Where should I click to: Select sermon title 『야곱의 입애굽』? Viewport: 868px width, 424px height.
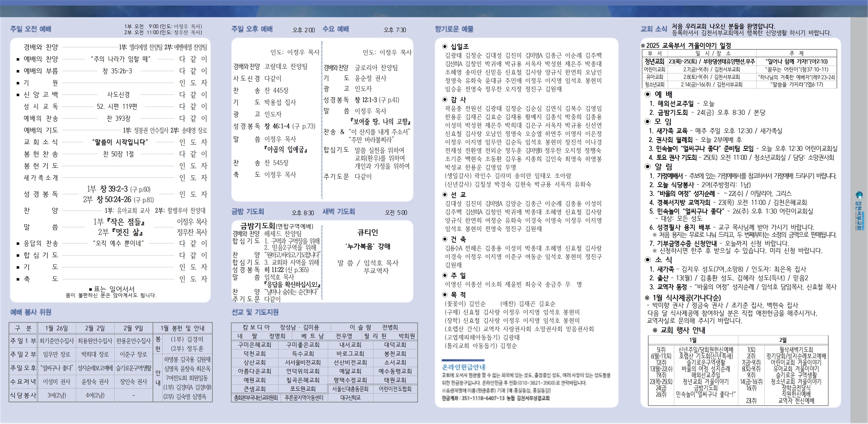[x=286, y=149]
